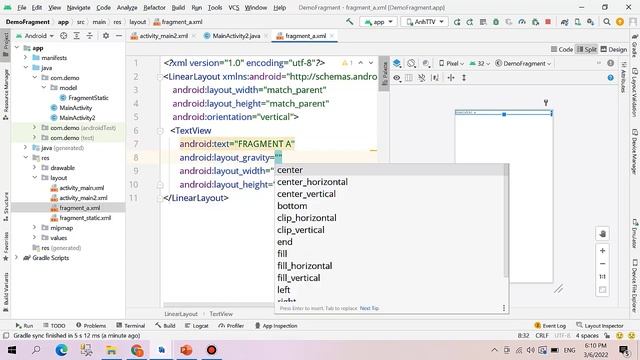640x360 pixels.
Task: Open the Refactor menu
Action: pyautogui.click(x=154, y=7)
